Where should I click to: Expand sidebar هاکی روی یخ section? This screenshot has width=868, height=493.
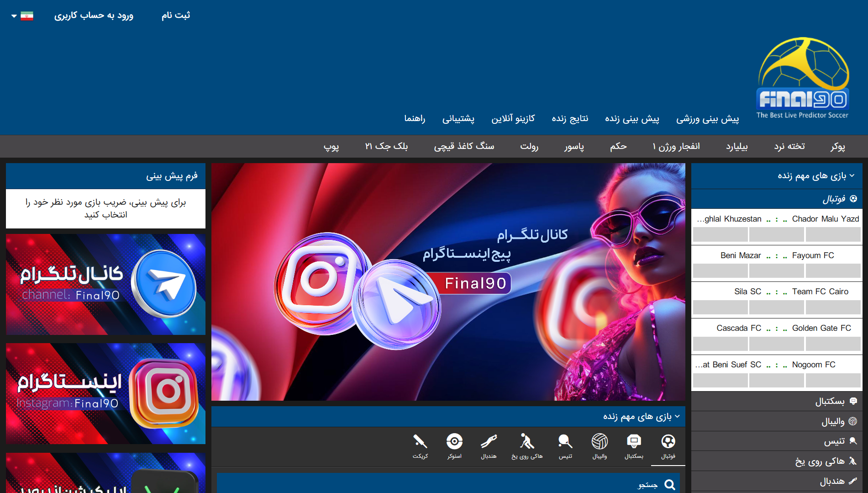[x=777, y=461]
